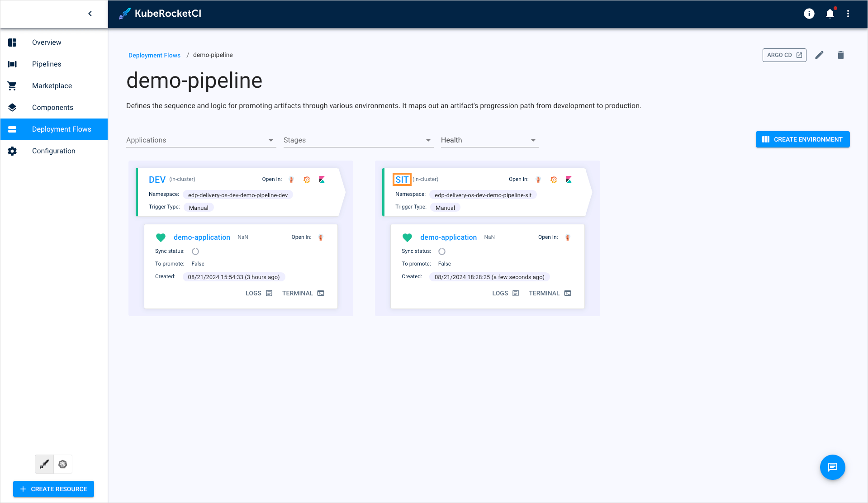This screenshot has height=503, width=868.
Task: Open DEV demo-application in Argo CD icon
Action: coord(321,237)
